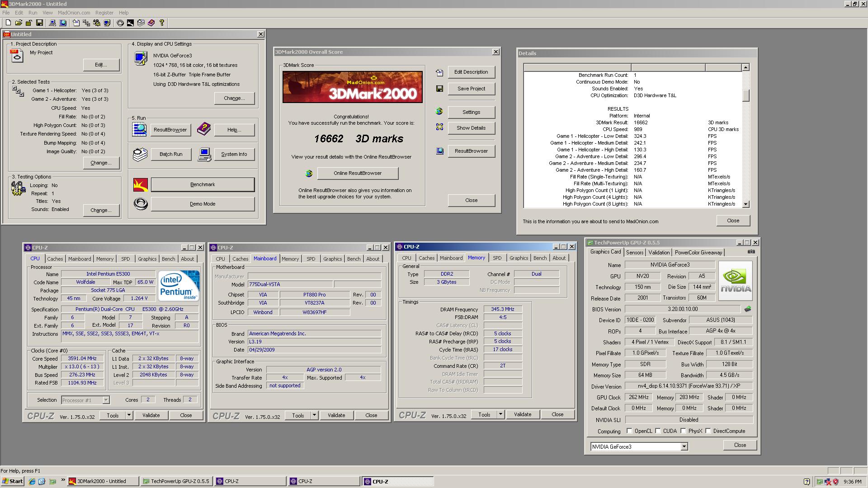Expand Tools dropdown arrow in CPU tab CPU-Z
Screen dimensions: 868x488
[129, 415]
